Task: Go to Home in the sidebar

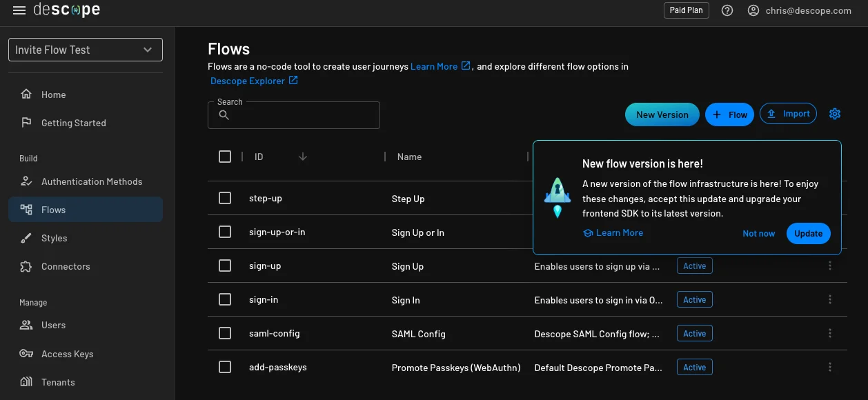Action: [86, 94]
